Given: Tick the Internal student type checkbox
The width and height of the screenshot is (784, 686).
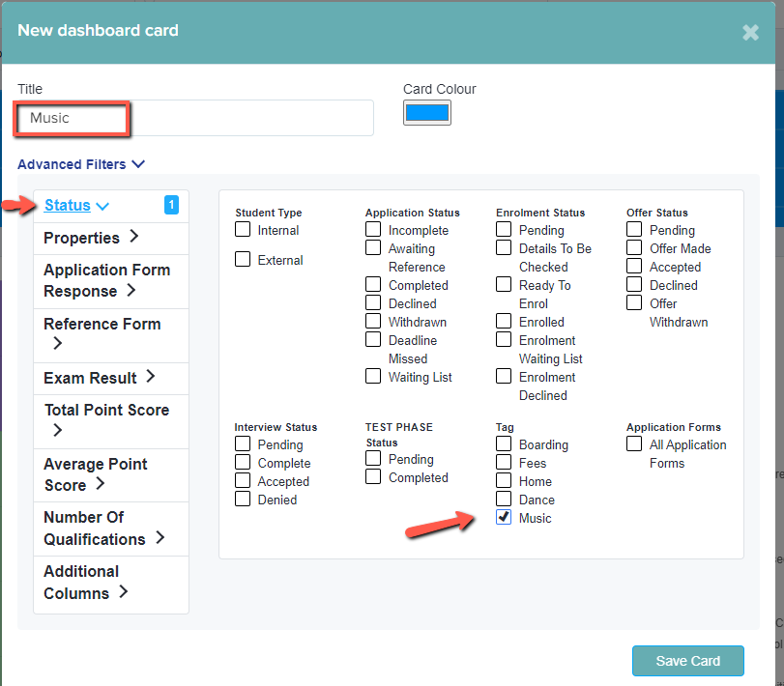Looking at the screenshot, I should tap(243, 229).
